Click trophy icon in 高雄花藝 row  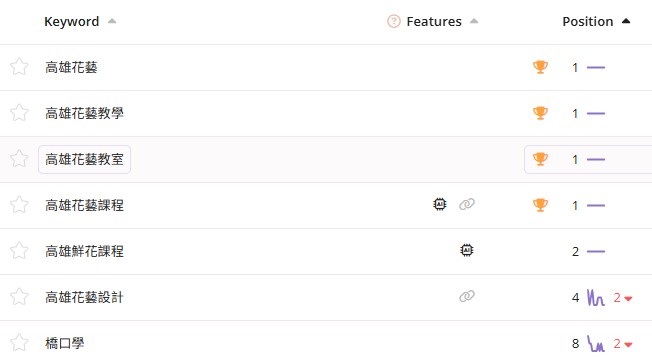pos(540,67)
